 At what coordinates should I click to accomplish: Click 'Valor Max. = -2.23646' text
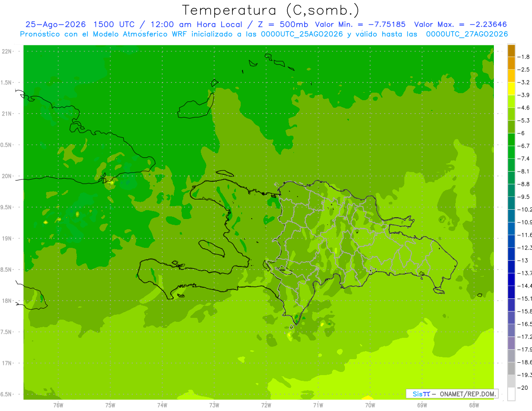click(x=460, y=24)
